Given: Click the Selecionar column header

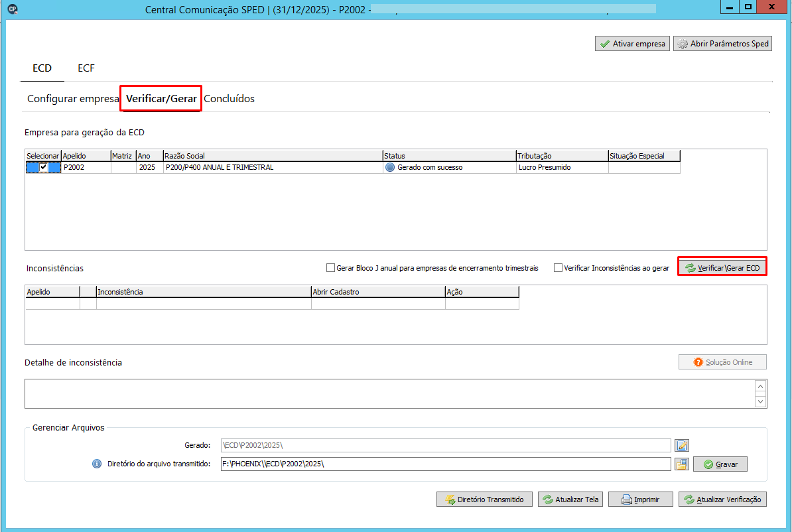Looking at the screenshot, I should click(x=43, y=156).
